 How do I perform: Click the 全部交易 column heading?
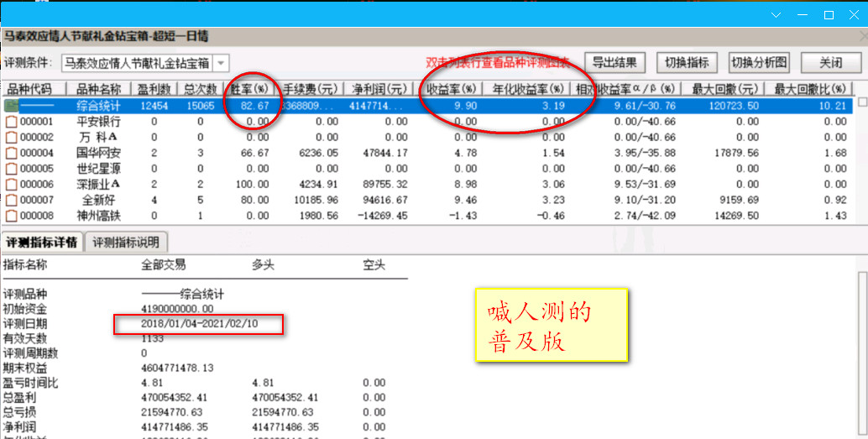[x=164, y=265]
